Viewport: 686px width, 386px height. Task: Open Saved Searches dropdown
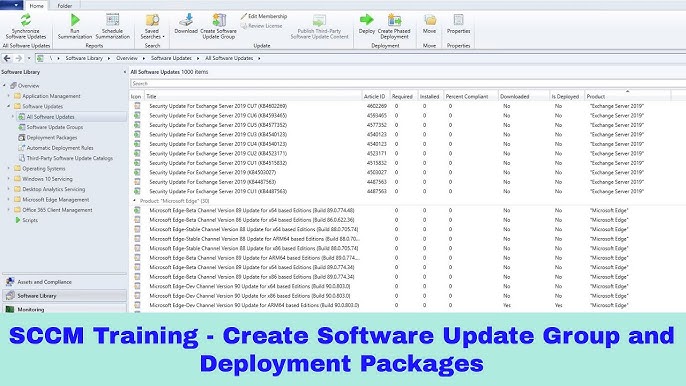click(152, 27)
